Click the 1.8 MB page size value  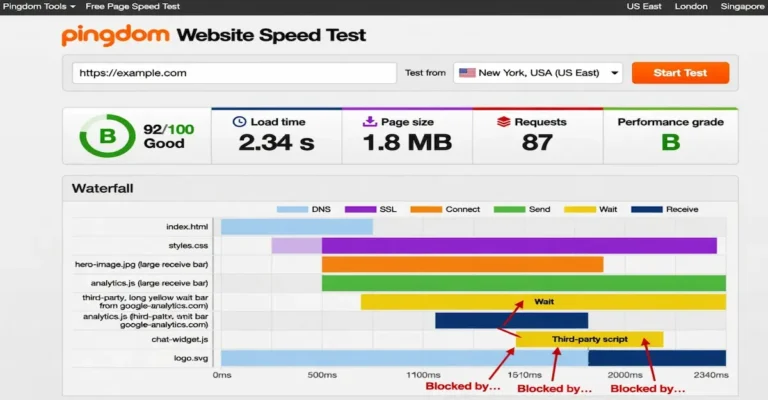pyautogui.click(x=407, y=142)
